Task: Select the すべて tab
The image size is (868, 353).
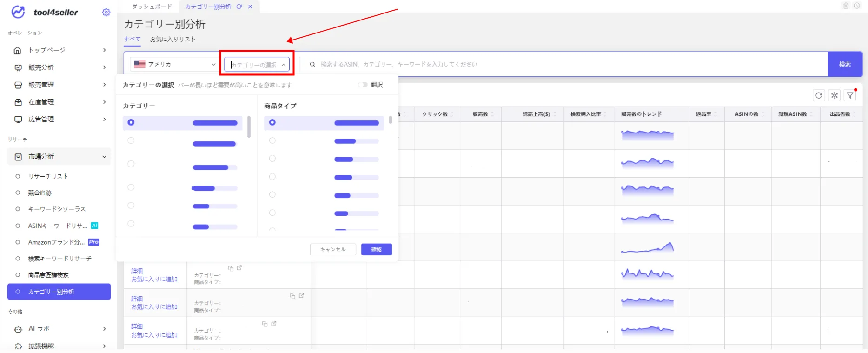Action: coord(132,40)
